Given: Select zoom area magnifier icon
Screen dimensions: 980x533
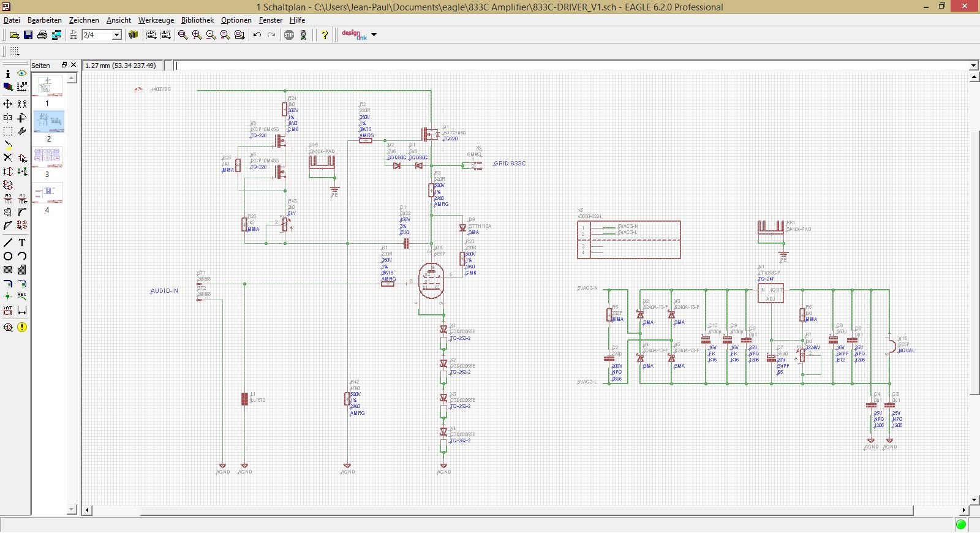Looking at the screenshot, I should (239, 35).
